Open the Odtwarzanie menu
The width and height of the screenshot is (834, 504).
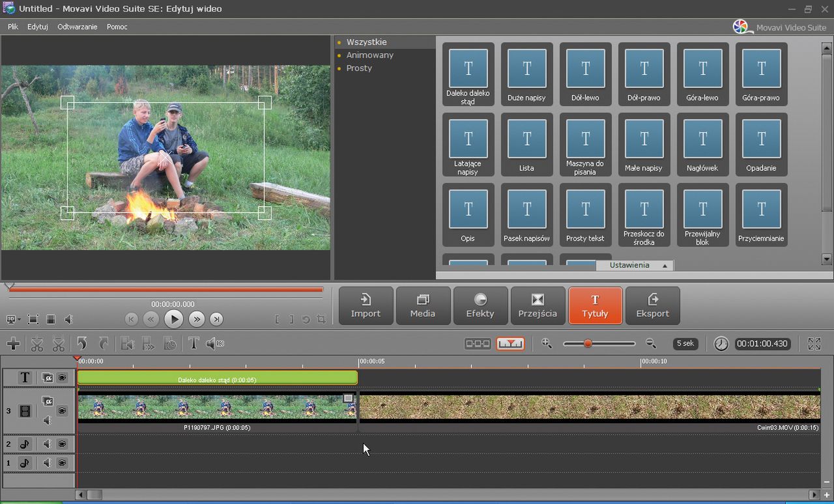[78, 27]
